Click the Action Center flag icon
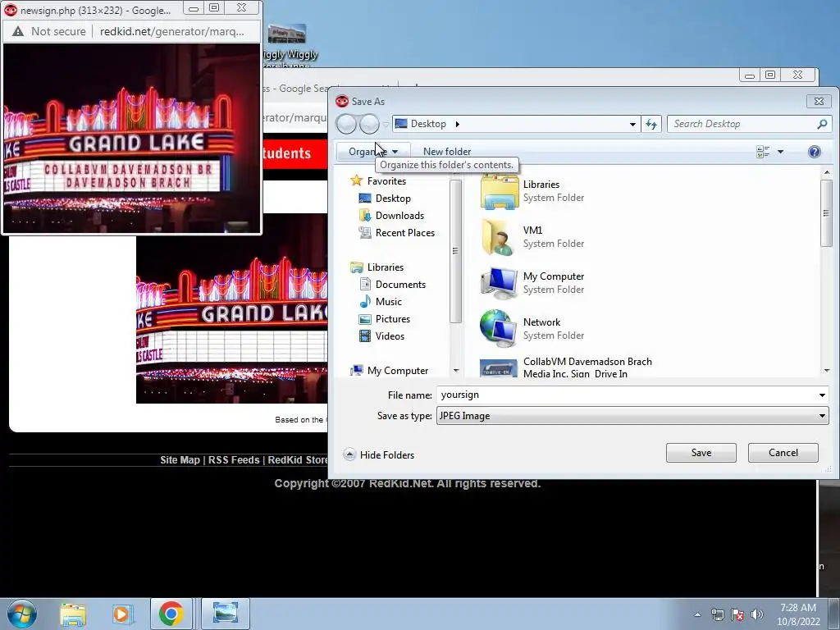840x630 pixels. [x=737, y=614]
